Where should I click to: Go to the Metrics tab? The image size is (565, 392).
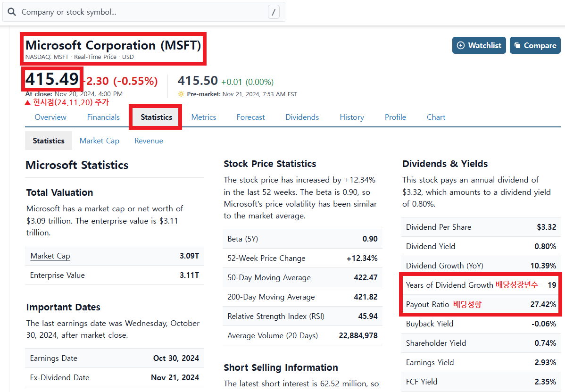point(204,117)
